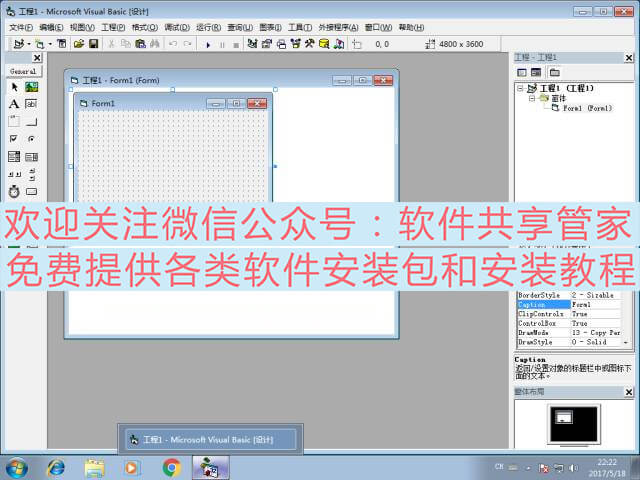Click the Add Standard EXE Project icon
This screenshot has width=640, height=480.
[19, 44]
